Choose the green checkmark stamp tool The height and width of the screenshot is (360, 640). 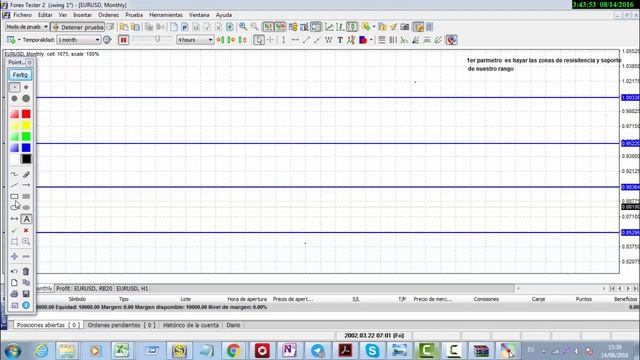point(14,230)
